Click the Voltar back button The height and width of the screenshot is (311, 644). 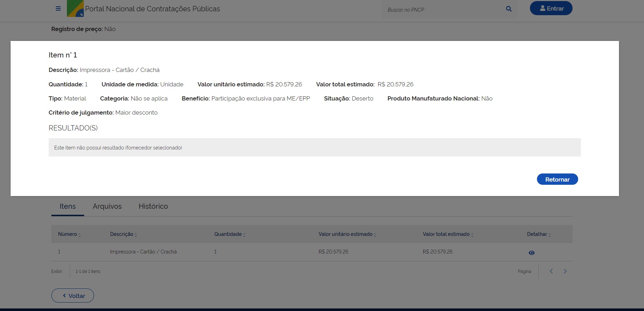[73, 295]
